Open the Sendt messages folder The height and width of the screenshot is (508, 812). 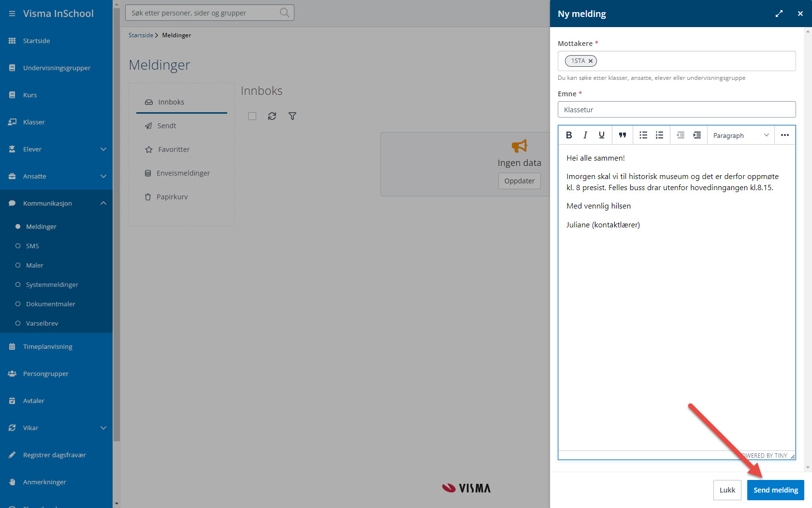pyautogui.click(x=166, y=126)
